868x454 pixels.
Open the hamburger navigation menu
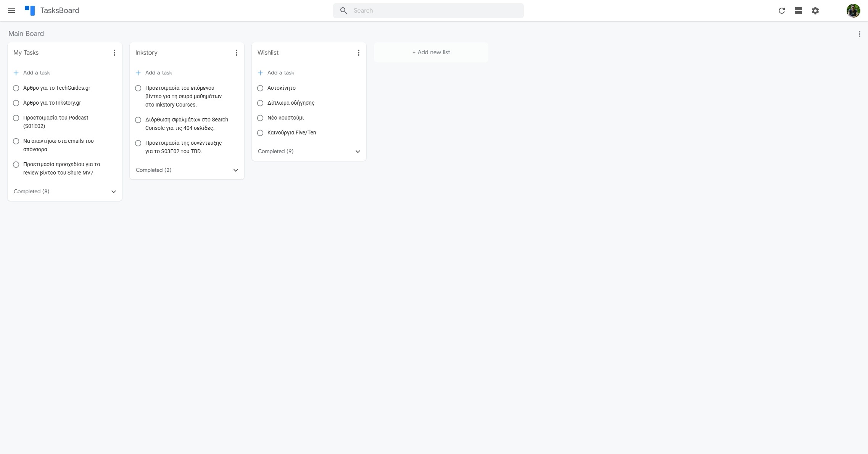(11, 10)
